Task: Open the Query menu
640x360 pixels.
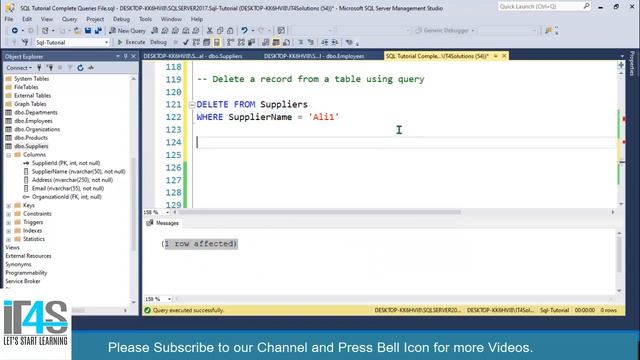Action: [x=69, y=19]
